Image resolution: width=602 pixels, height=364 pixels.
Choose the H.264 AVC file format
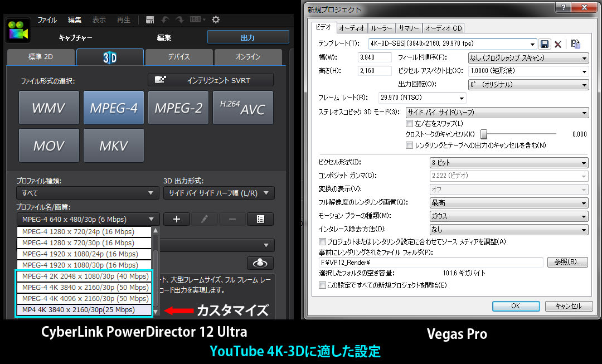click(243, 108)
